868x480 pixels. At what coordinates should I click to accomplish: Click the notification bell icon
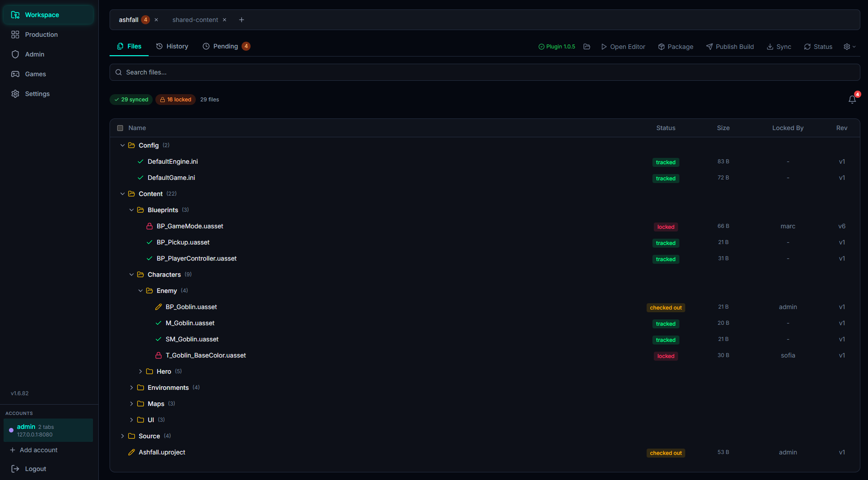click(x=852, y=100)
